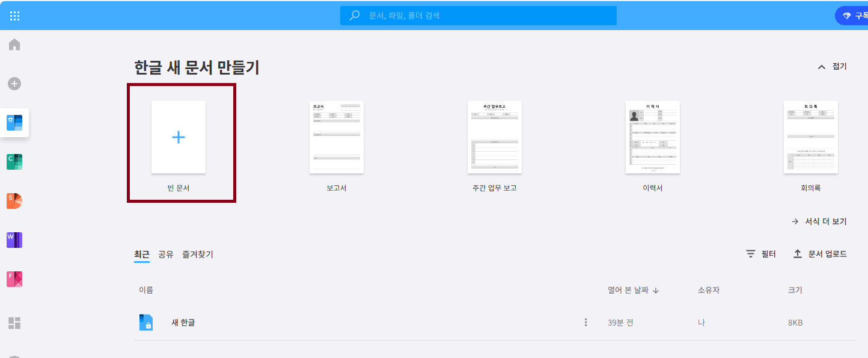
Task: Create a blank document via the 빈 문서 thumbnail
Action: [x=179, y=137]
